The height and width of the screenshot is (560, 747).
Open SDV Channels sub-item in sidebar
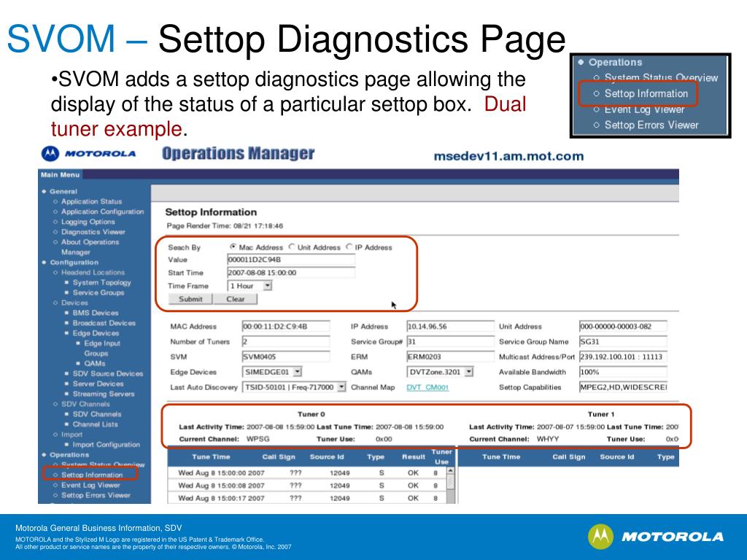[x=97, y=414]
